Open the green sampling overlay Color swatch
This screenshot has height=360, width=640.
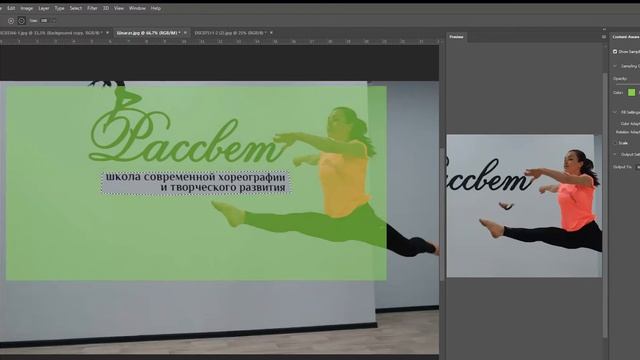coord(631,92)
